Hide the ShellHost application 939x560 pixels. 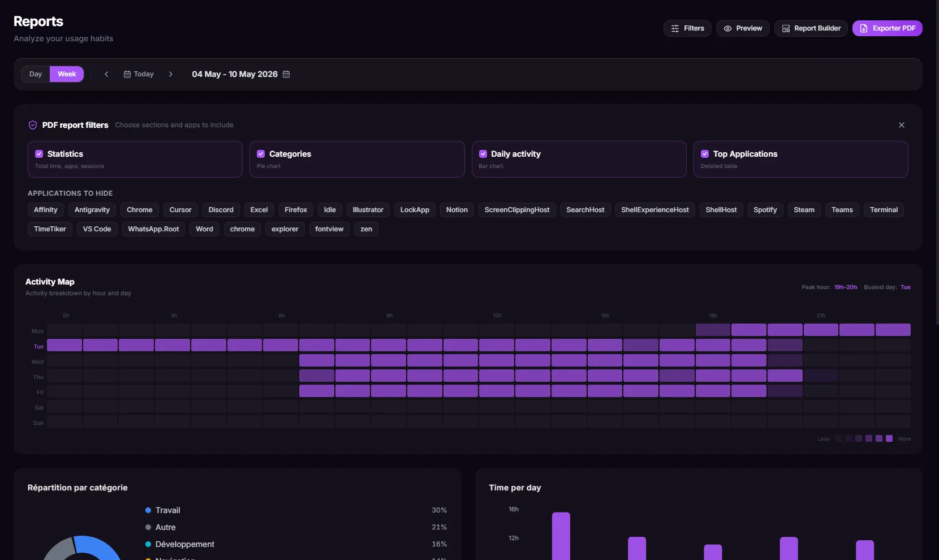pos(721,210)
